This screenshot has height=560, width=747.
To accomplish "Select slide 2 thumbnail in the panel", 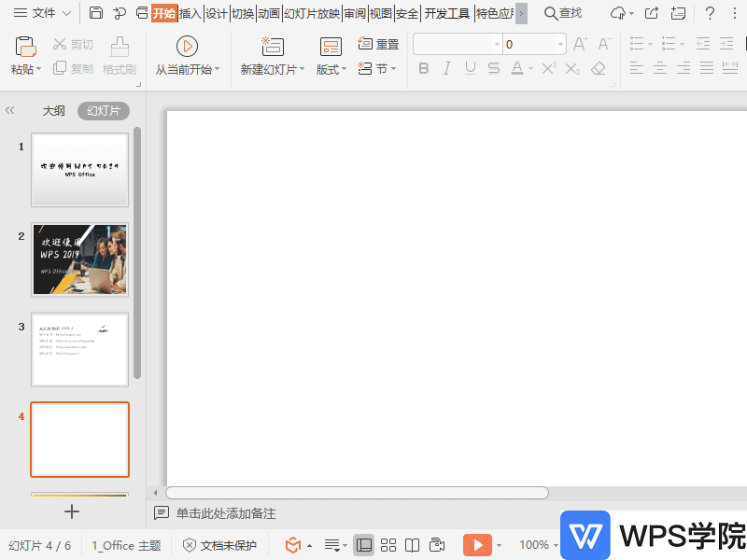I will 79,259.
